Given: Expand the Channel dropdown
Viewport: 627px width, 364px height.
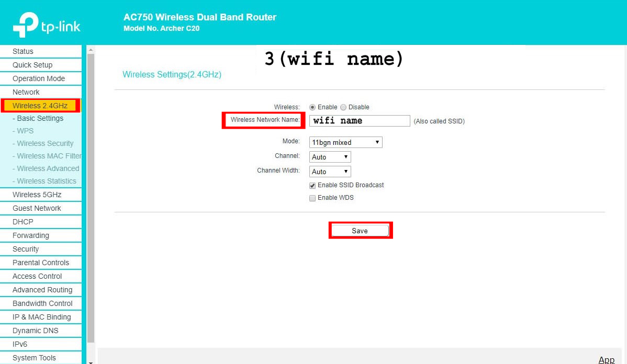Looking at the screenshot, I should [330, 157].
